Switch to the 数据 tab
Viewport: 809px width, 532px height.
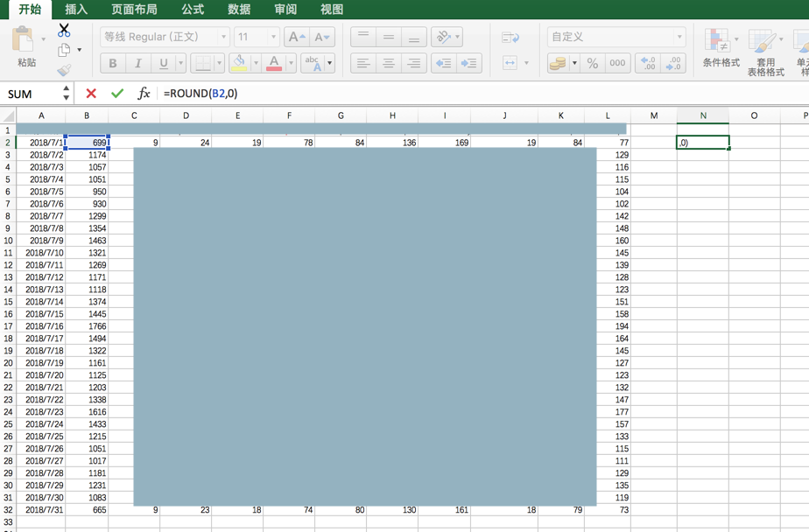239,10
